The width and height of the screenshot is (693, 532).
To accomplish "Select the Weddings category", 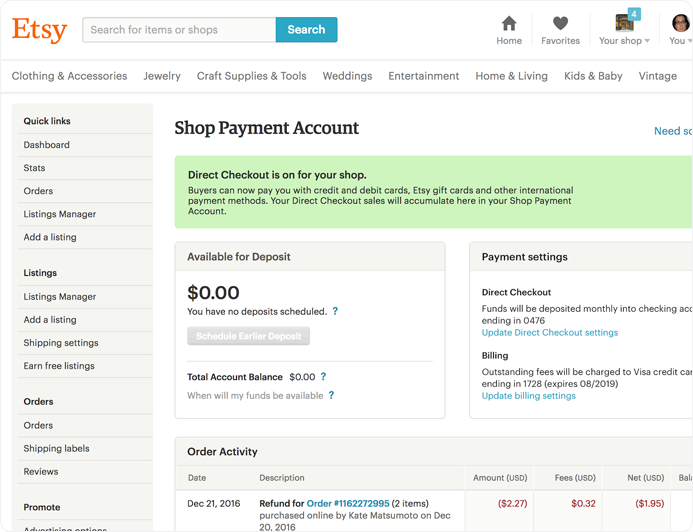I will coord(347,76).
